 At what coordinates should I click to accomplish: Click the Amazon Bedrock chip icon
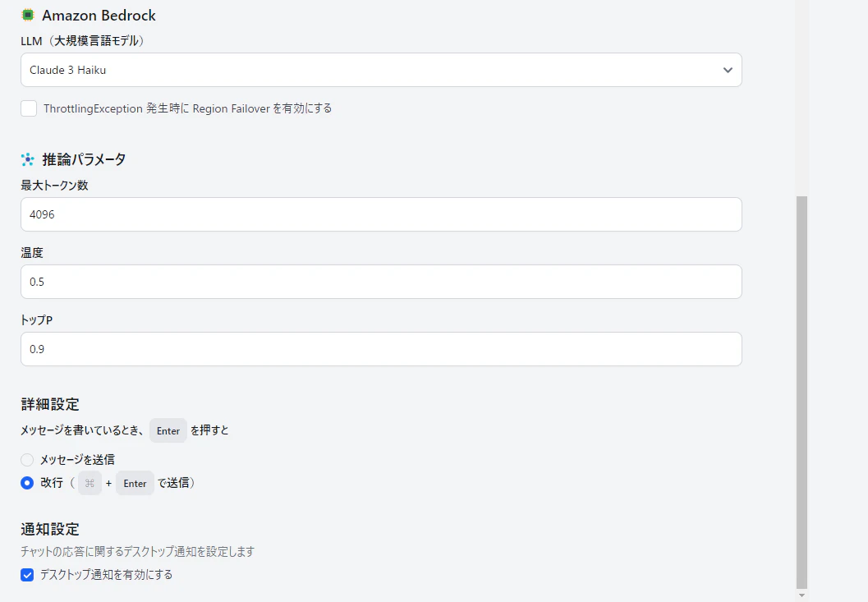pyautogui.click(x=28, y=15)
